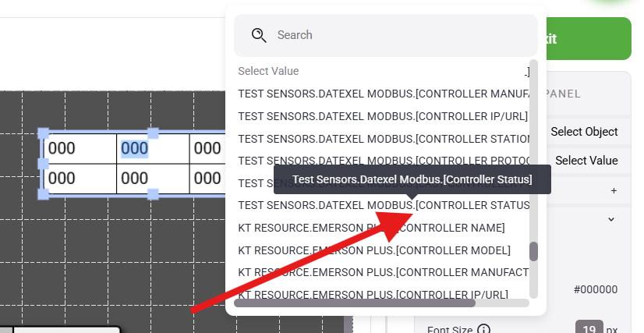This screenshot has height=333, width=644.
Task: Pick Emerson Plus Controller Manufacturer item
Action: point(384,272)
